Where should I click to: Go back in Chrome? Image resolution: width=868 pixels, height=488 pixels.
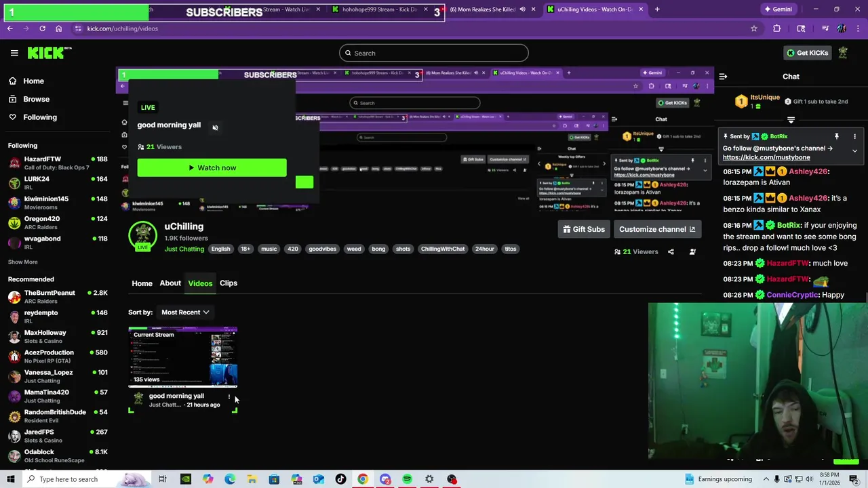click(x=9, y=28)
